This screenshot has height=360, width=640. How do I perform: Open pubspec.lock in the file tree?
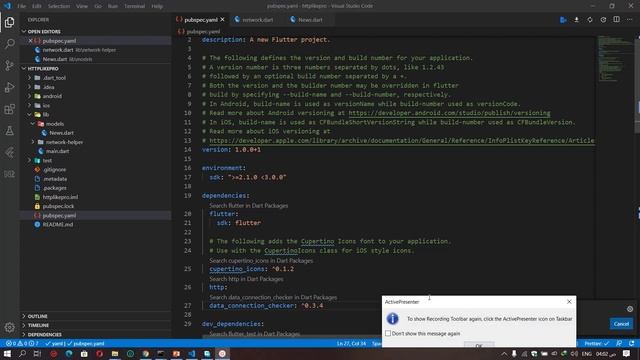click(x=58, y=206)
